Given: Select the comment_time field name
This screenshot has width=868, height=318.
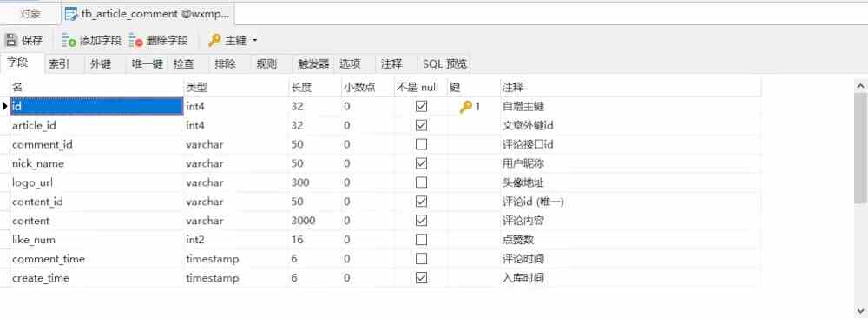Looking at the screenshot, I should 49,259.
